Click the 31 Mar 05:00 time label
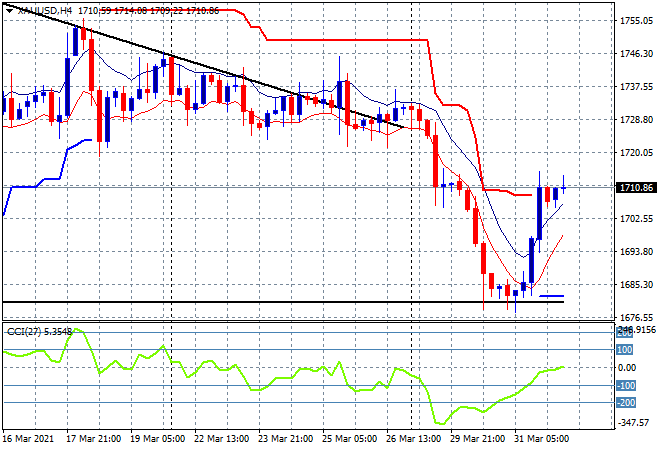 click(x=541, y=439)
